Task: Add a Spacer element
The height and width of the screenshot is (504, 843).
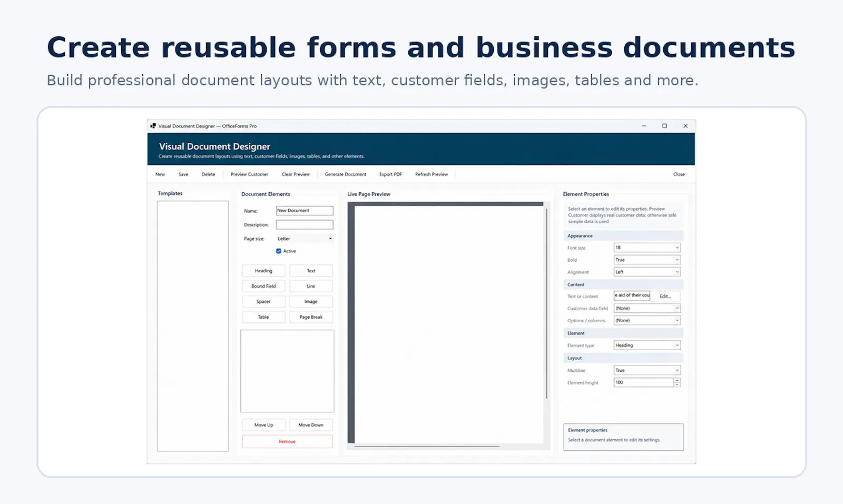Action: (263, 302)
